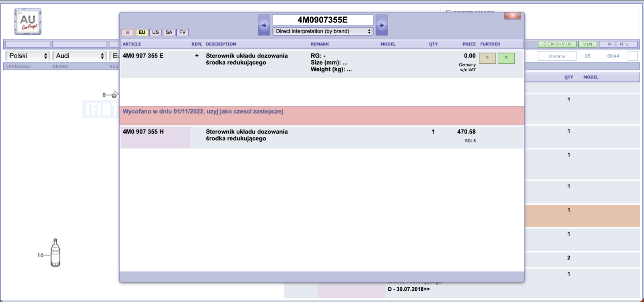Screen dimensions: 644x302
Task: Open the Polski language dropdown
Action: 28,56
